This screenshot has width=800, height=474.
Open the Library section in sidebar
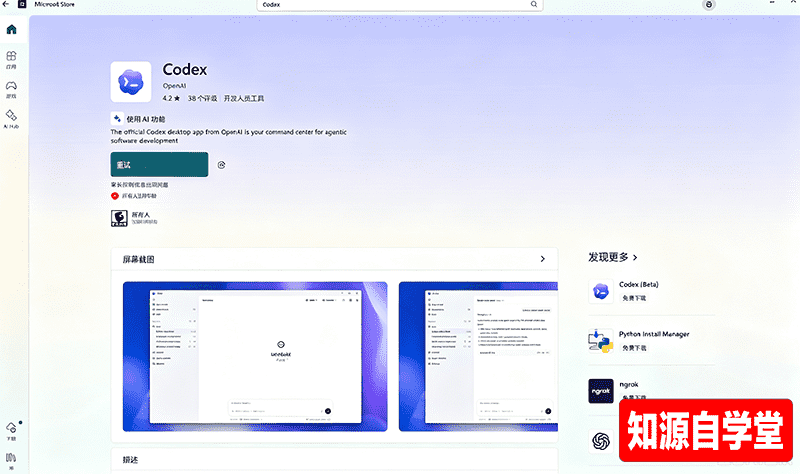click(11, 461)
